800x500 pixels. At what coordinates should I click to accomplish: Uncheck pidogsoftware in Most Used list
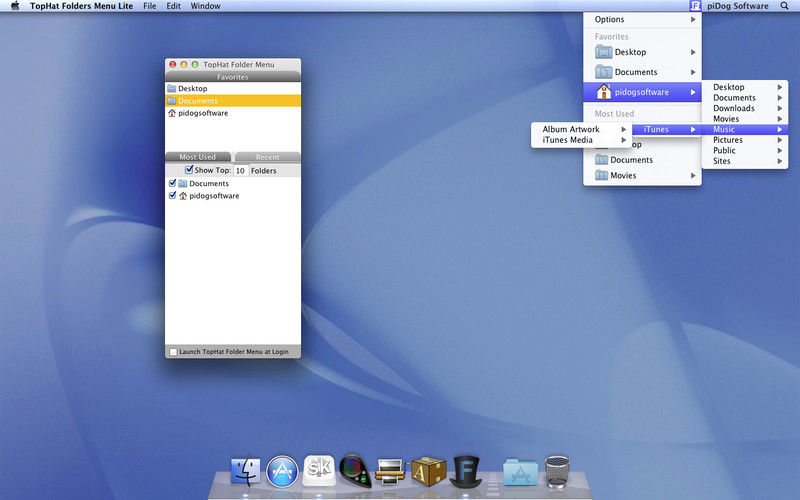point(172,195)
